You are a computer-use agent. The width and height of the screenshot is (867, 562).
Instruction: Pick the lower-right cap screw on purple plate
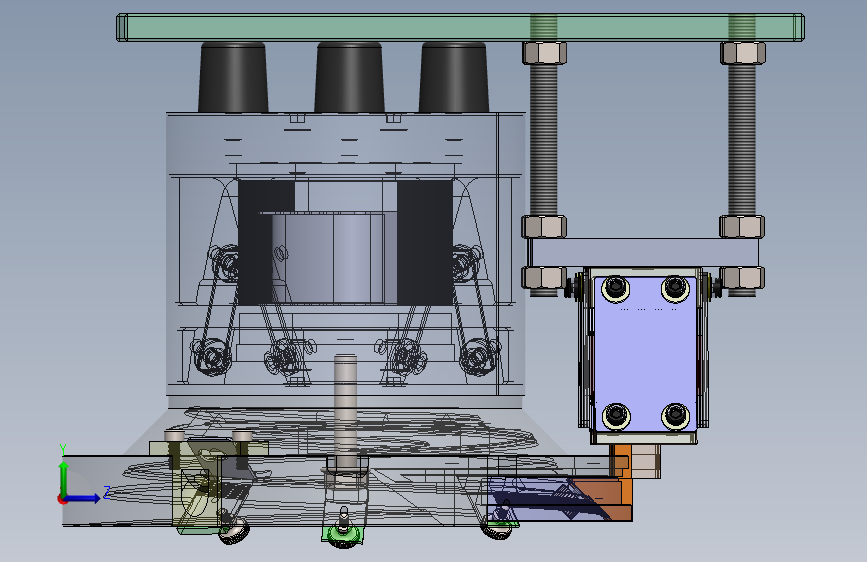coord(675,415)
